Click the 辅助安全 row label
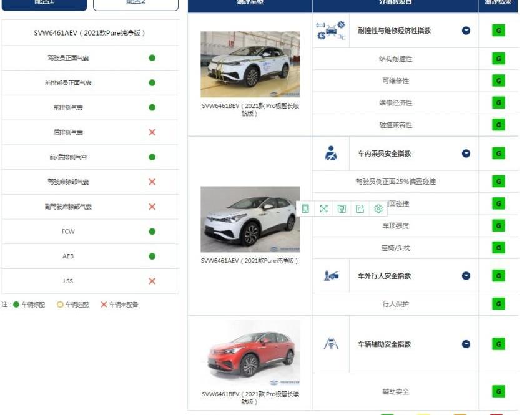The height and width of the screenshot is (415, 532). tap(396, 392)
